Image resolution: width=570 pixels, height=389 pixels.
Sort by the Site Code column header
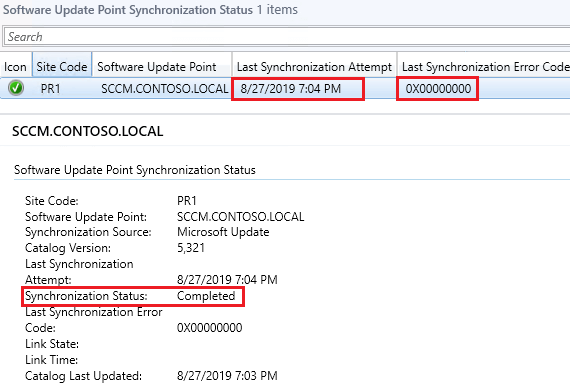pos(62,67)
